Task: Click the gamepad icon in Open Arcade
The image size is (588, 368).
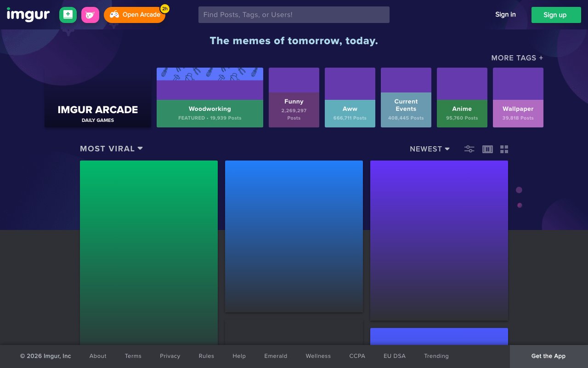Action: (114, 15)
